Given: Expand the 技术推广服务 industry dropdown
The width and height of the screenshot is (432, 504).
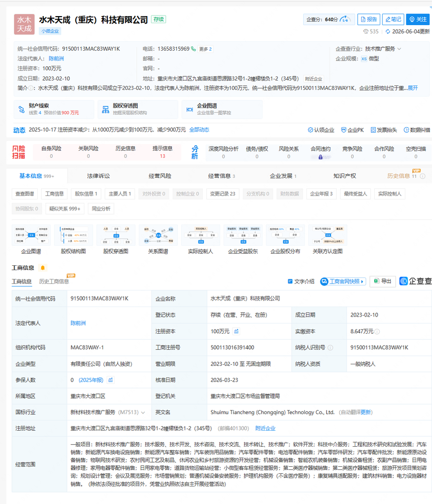Looking at the screenshot, I should coord(399,49).
